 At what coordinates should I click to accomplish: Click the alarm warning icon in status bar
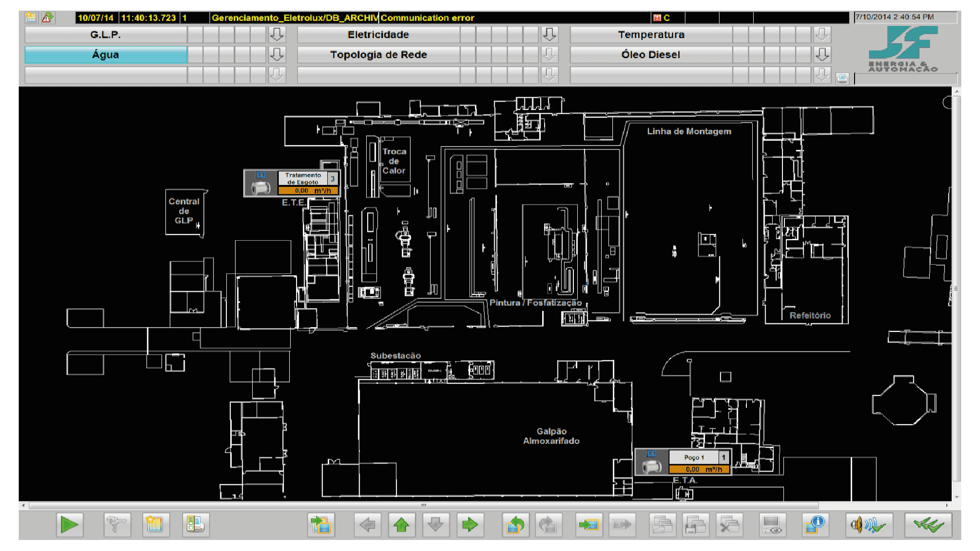click(47, 18)
